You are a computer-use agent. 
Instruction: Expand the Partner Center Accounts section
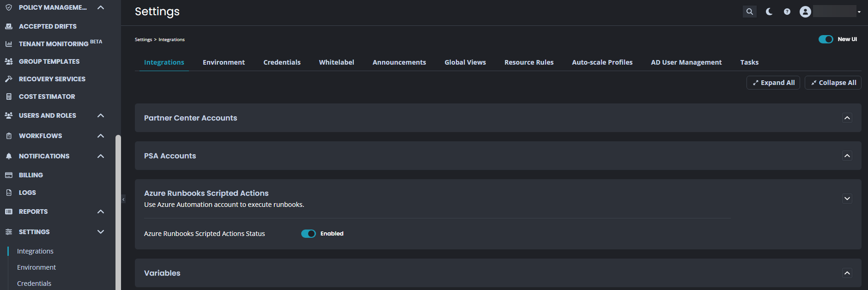847,118
